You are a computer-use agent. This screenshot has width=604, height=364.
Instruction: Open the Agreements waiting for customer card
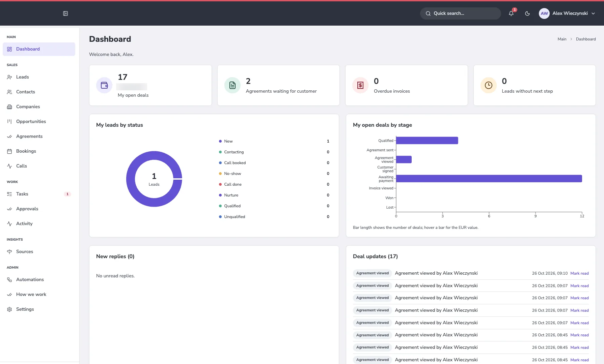[278, 85]
